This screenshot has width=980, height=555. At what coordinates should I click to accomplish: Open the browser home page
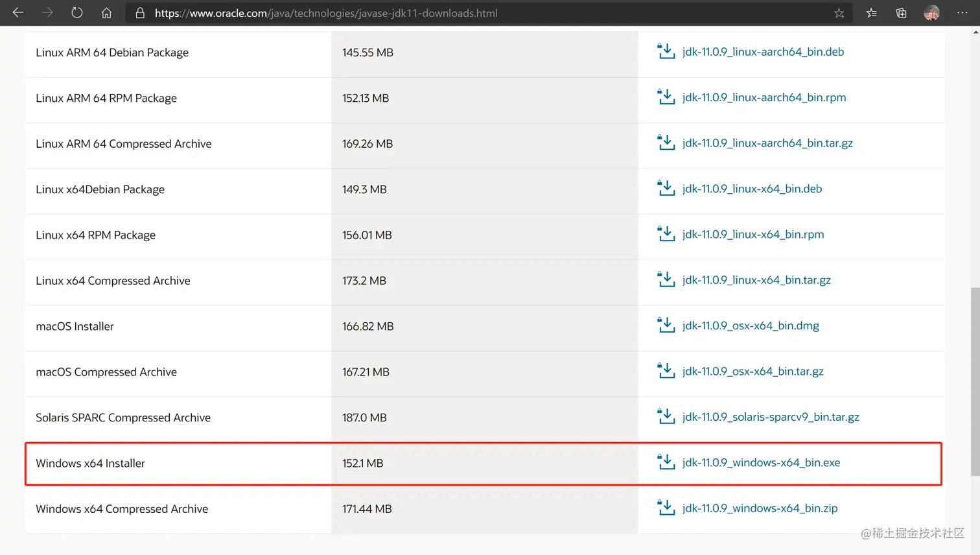coord(106,13)
